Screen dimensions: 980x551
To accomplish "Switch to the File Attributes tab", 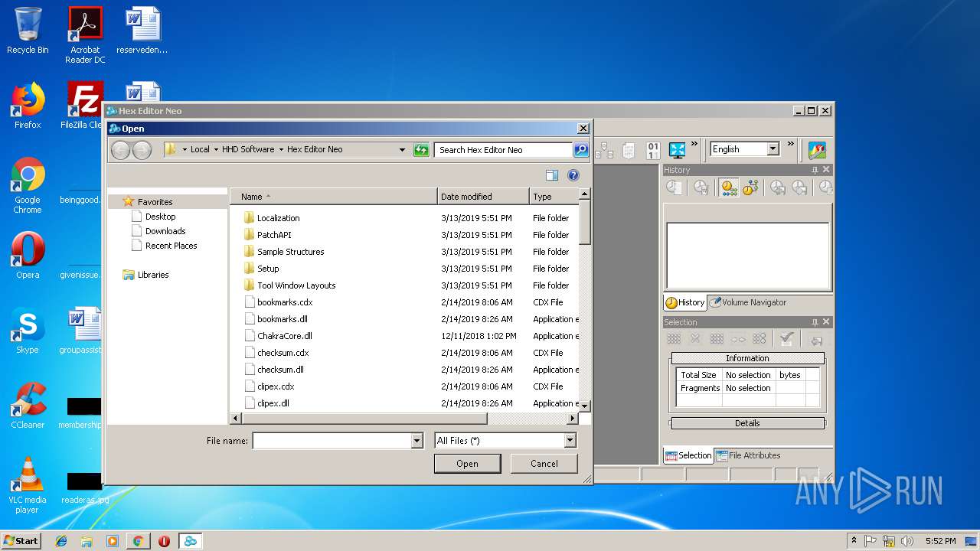I will (x=748, y=455).
